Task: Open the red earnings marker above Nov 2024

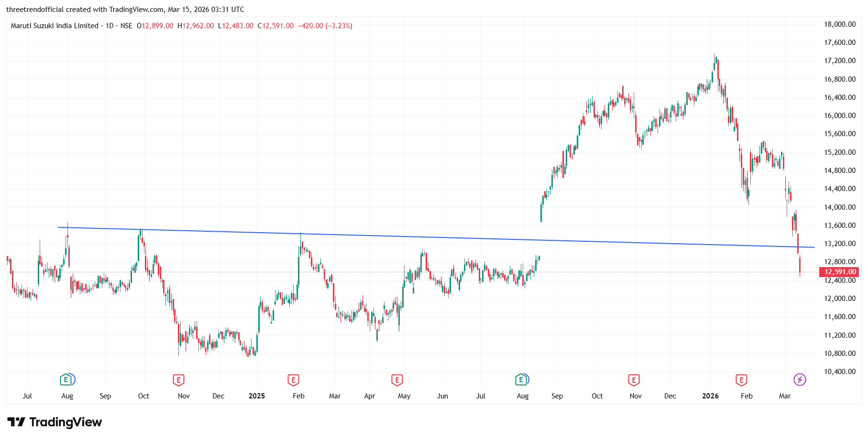Action: click(178, 380)
